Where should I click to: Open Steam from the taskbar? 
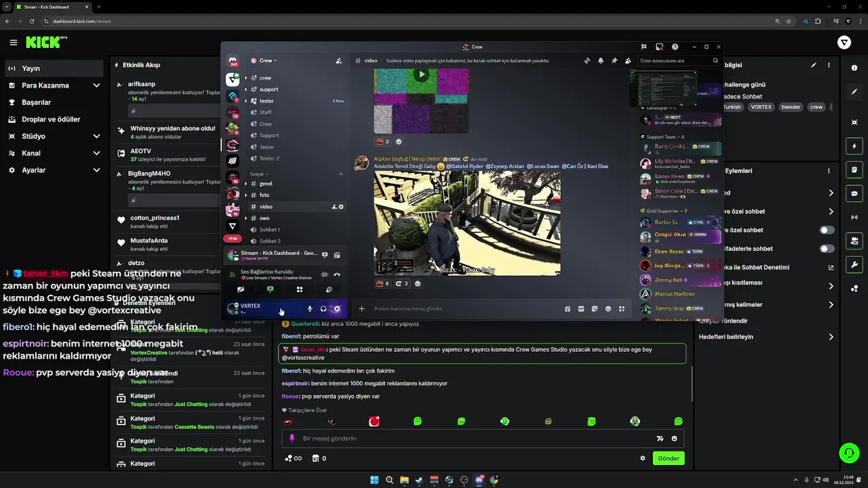point(419,480)
